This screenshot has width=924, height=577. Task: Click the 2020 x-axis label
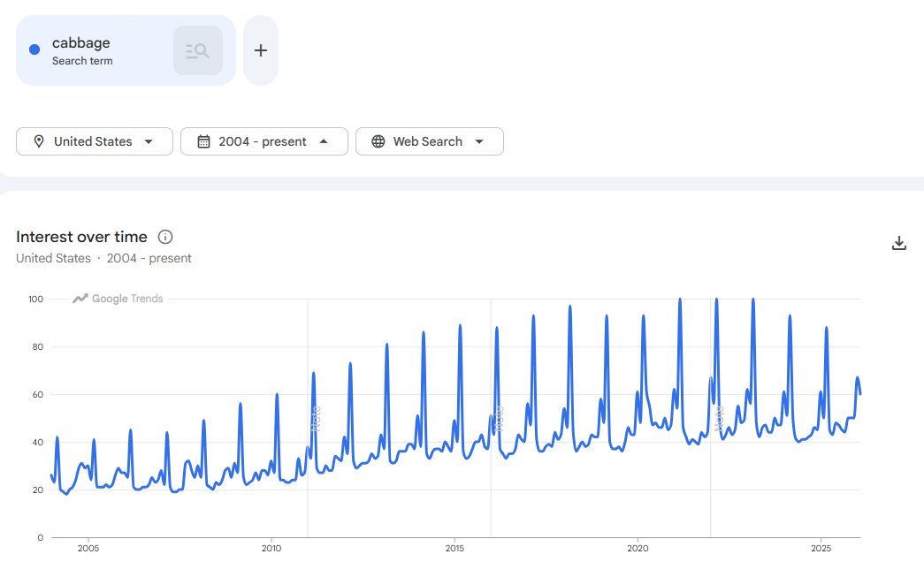pyautogui.click(x=638, y=548)
